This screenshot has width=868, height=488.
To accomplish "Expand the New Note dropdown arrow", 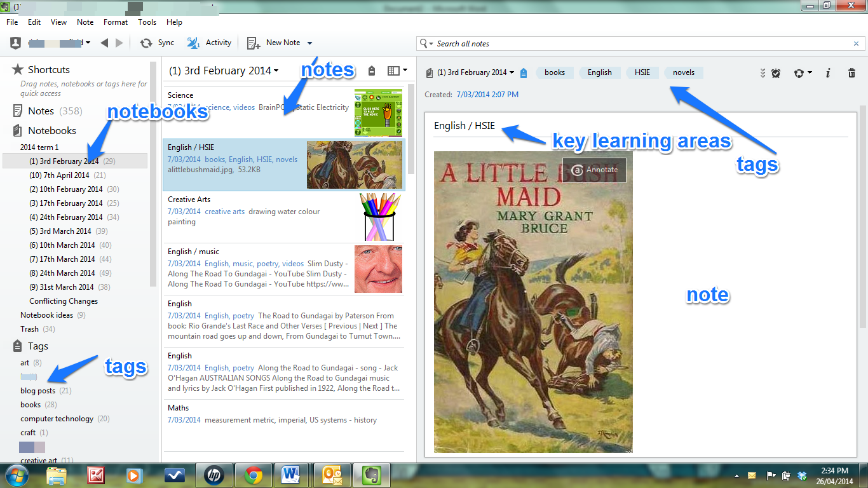I will (x=310, y=43).
